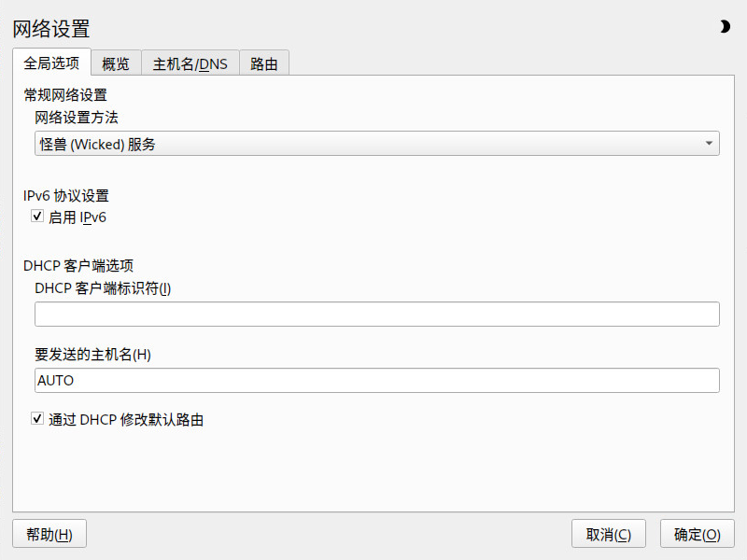This screenshot has height=560, width=747.
Task: Uncheck the 通过 DHCP 修改默认路由 checkbox
Action: coord(38,419)
